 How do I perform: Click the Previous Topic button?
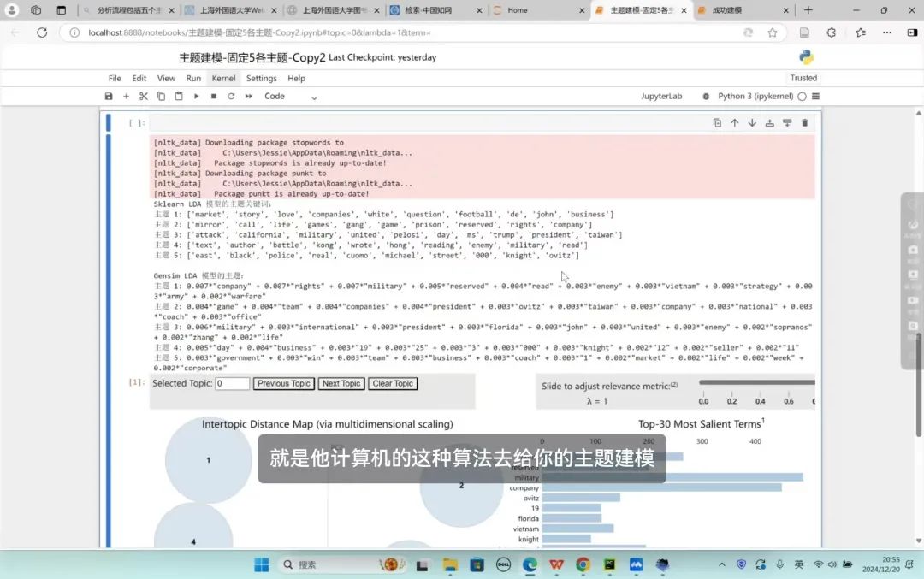284,384
